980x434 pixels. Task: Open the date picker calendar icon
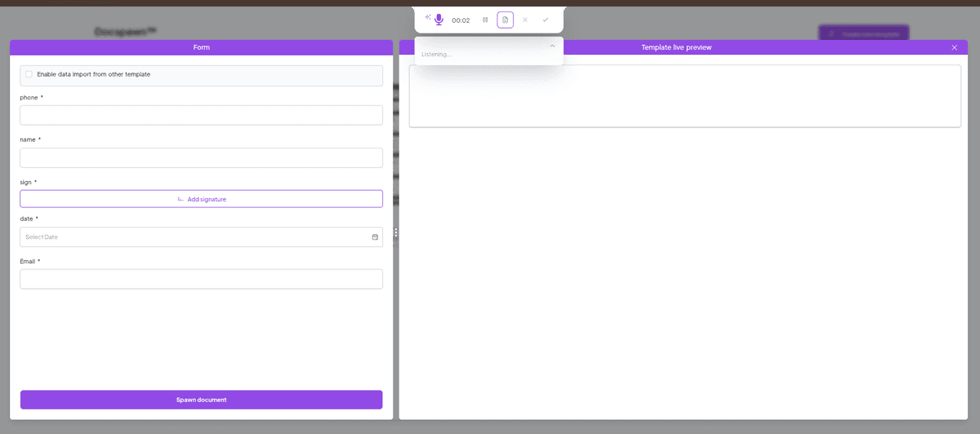click(376, 237)
